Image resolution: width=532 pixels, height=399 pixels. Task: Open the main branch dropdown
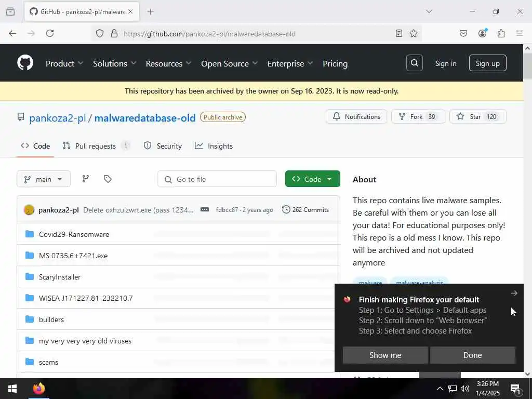44,179
